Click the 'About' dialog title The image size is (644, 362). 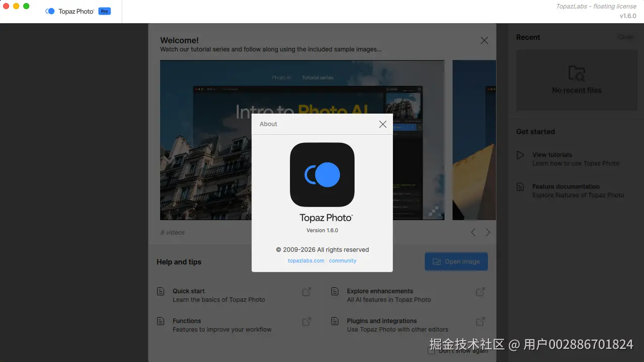coord(268,124)
